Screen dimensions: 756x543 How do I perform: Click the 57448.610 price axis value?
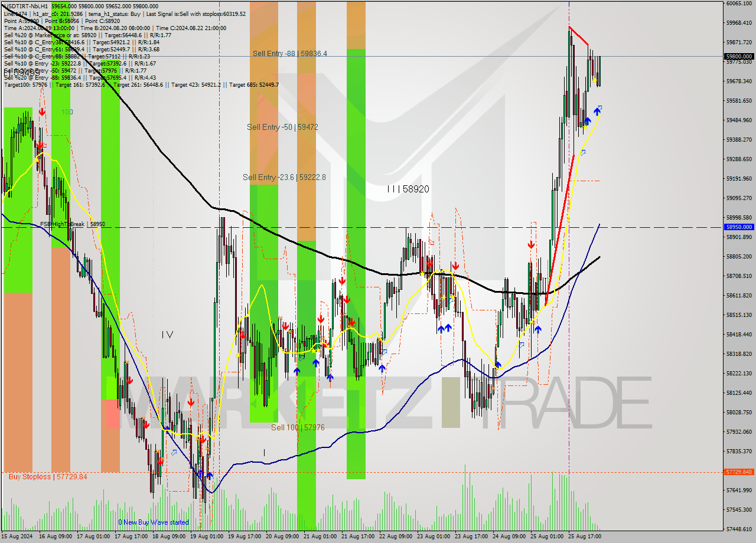[x=739, y=529]
